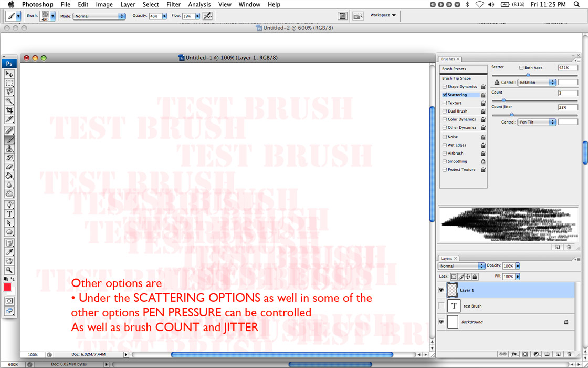Pick the Eyedropper tool
The width and height of the screenshot is (588, 368).
(9, 252)
